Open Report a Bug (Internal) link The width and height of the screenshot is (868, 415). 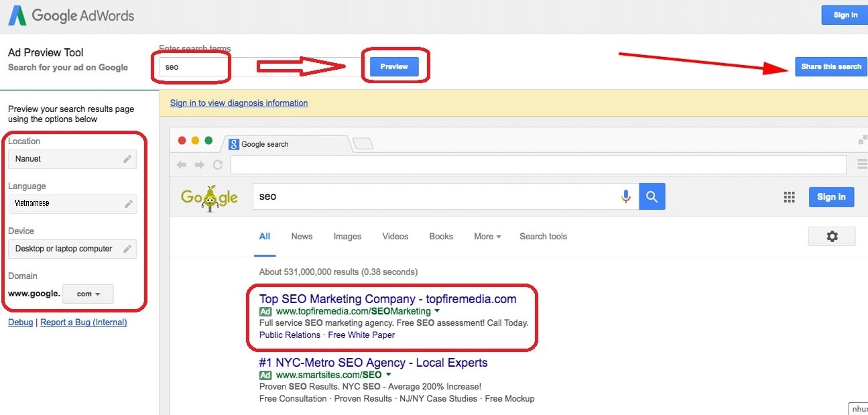[x=83, y=322]
